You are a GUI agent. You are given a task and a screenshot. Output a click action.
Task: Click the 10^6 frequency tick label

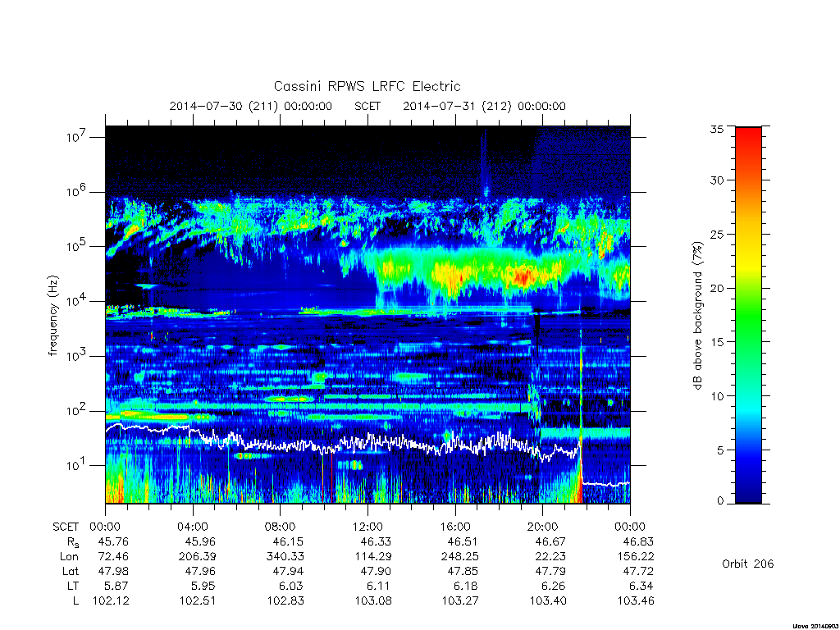click(76, 192)
